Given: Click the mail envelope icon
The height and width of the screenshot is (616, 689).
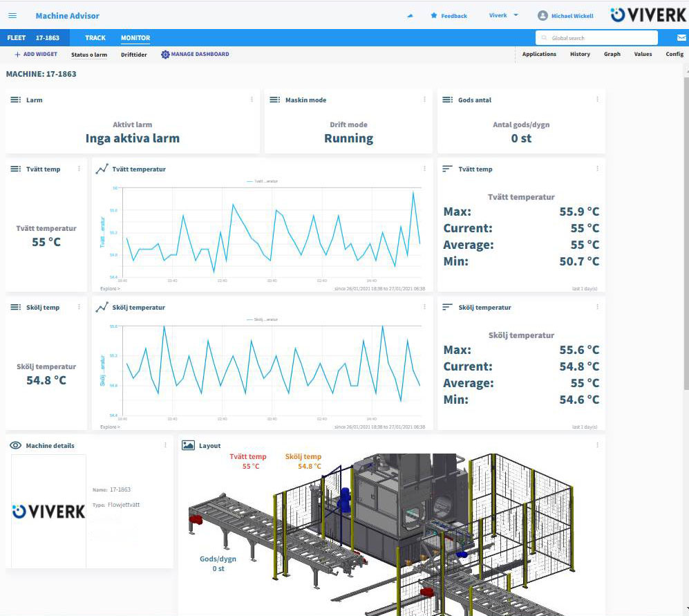Looking at the screenshot, I should point(681,38).
